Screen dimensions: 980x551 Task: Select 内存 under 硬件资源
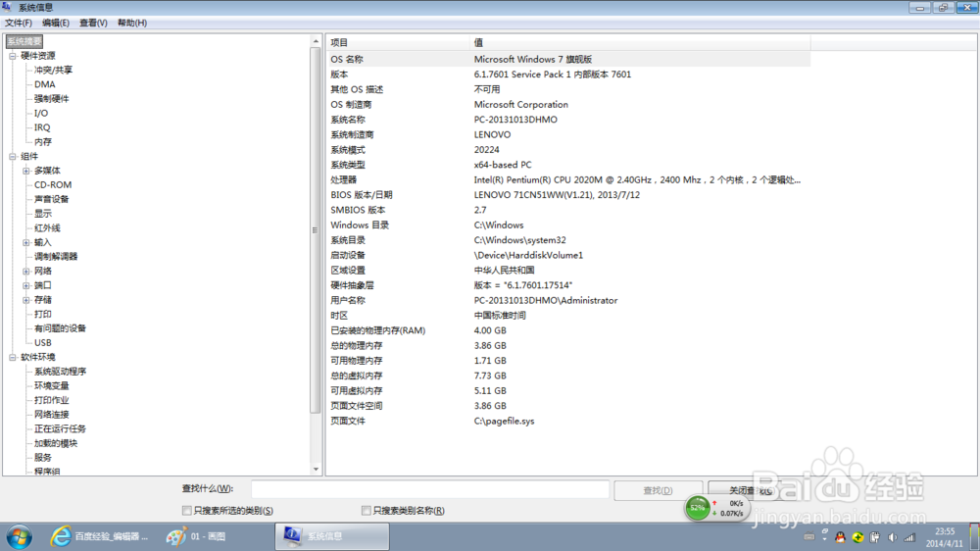(x=42, y=142)
